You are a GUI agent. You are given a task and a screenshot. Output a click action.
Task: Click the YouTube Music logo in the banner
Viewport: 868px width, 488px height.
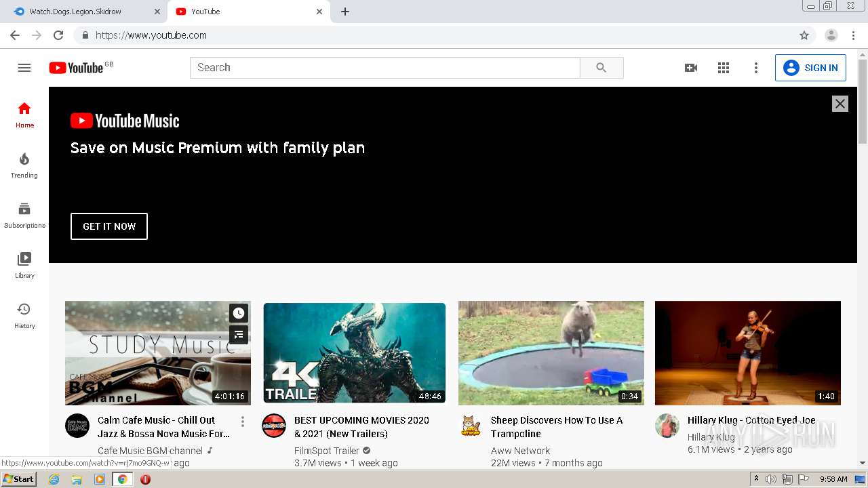pyautogui.click(x=125, y=121)
